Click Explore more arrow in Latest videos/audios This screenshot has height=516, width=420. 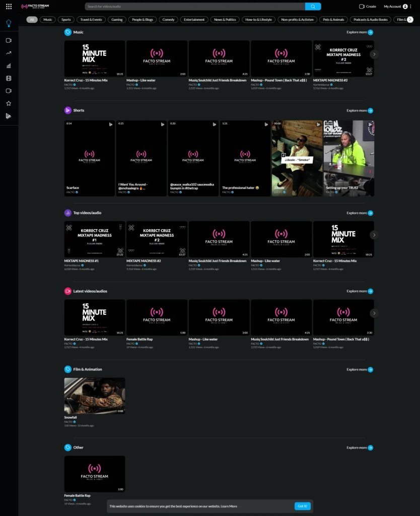coord(370,291)
